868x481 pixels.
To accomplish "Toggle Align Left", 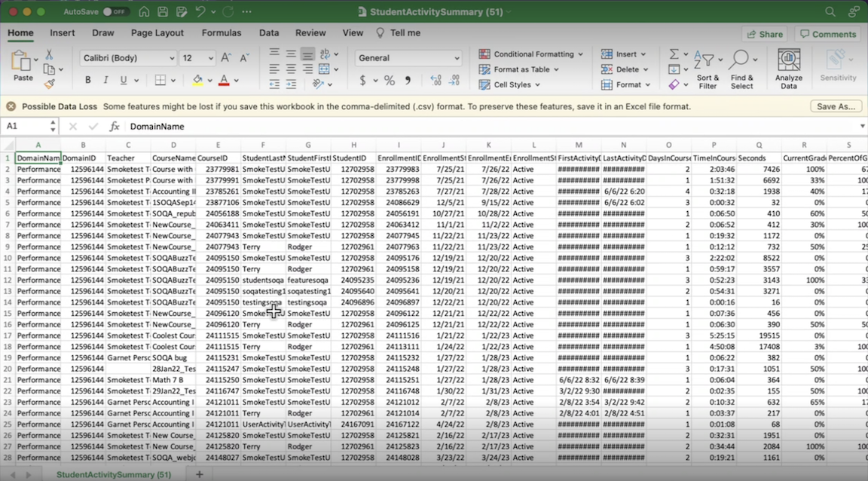I will point(274,69).
